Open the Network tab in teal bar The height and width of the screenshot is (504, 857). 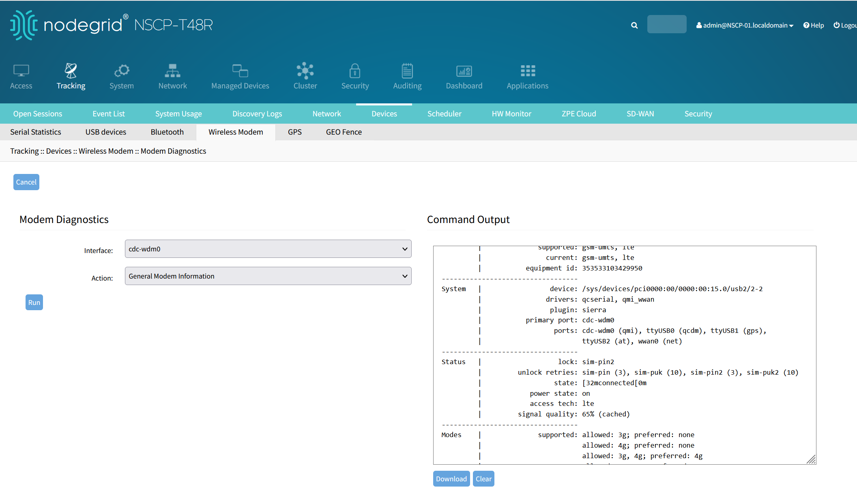coord(326,114)
